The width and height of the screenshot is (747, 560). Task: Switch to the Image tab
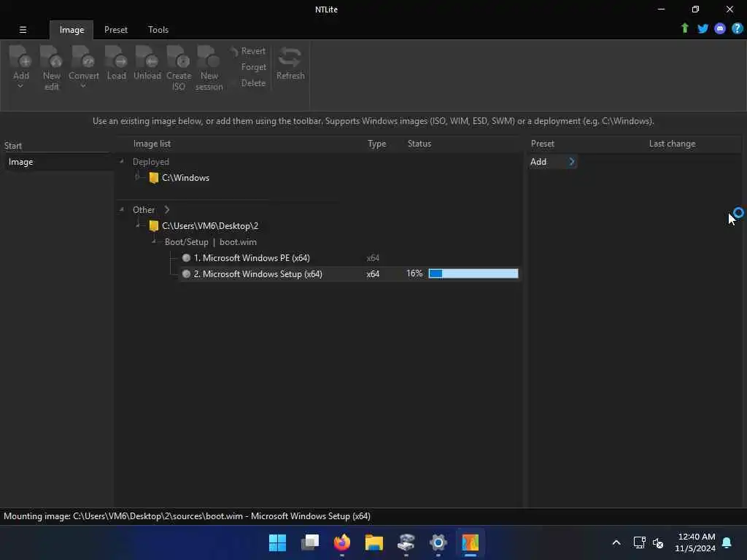pyautogui.click(x=71, y=29)
